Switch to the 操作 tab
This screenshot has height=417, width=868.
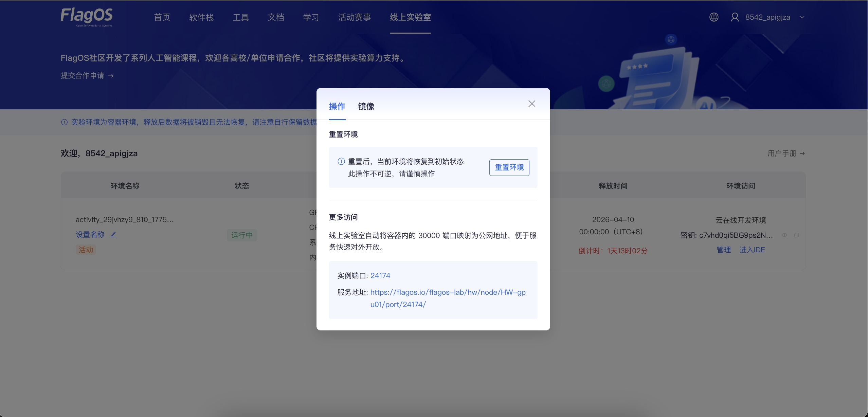coord(337,107)
